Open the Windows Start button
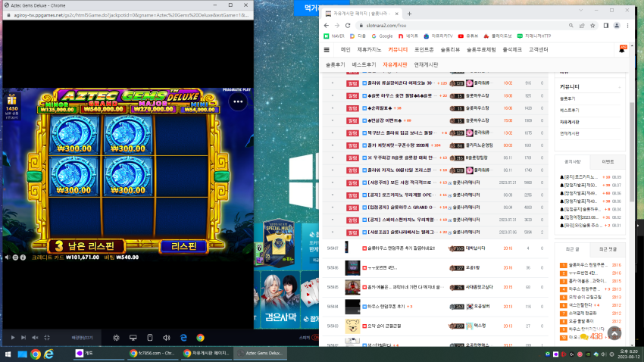Screen dimensions: 644x362 (8, 354)
